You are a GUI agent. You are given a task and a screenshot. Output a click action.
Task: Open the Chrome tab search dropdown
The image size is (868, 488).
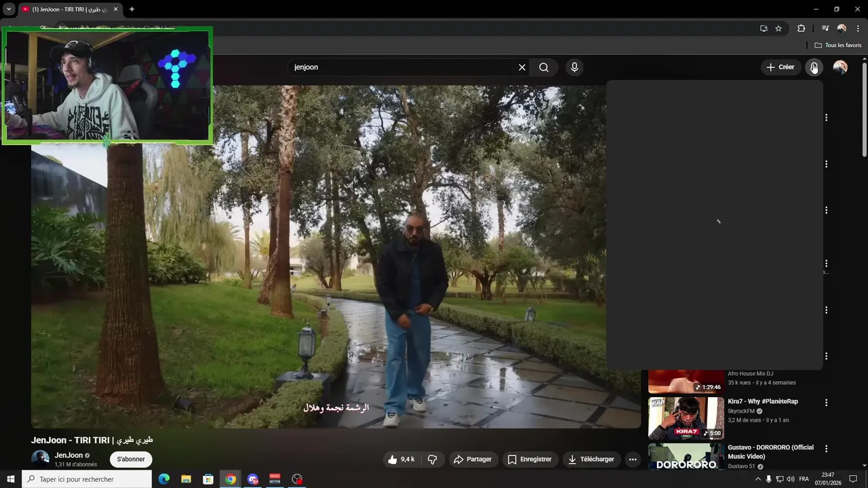9,9
